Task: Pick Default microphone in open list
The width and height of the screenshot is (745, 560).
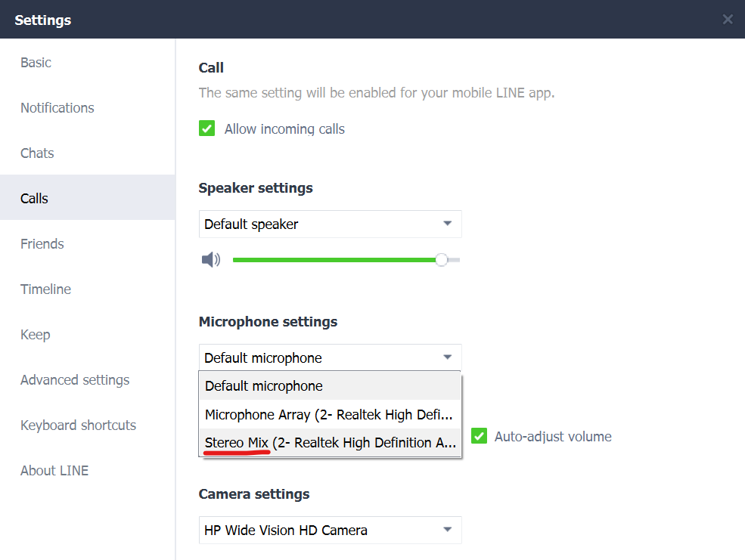Action: 330,386
